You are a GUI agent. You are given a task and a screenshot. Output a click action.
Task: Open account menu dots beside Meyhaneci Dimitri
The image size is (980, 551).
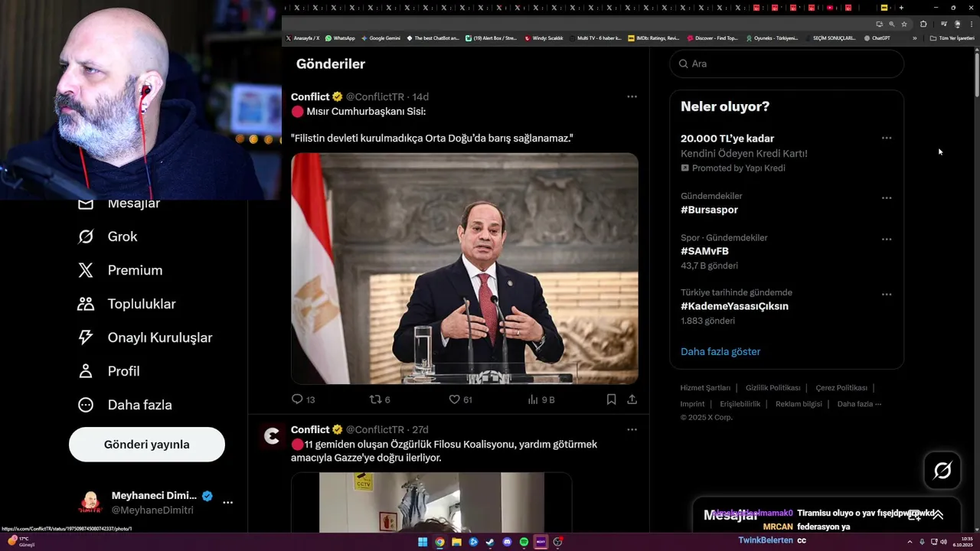coord(227,503)
